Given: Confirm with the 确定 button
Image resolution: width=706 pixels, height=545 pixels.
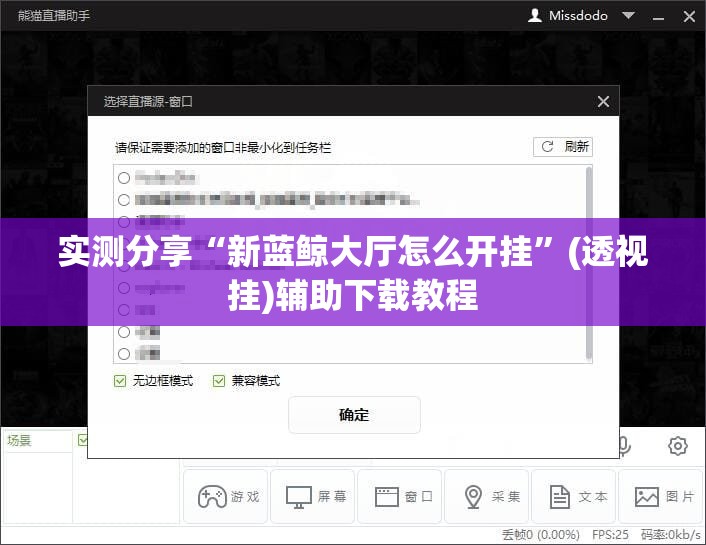Looking at the screenshot, I should [x=354, y=415].
